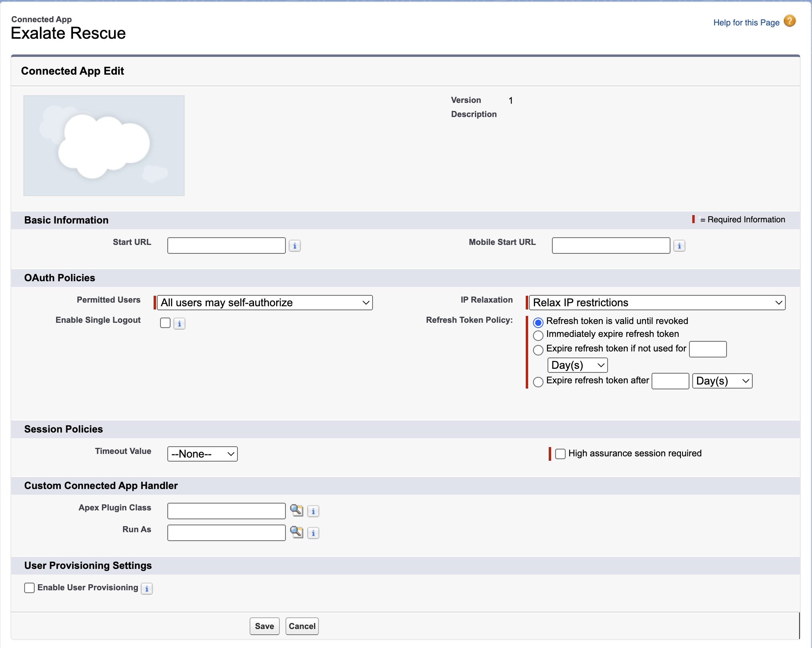Tick the Enable User Provisioning checkbox
812x648 pixels.
coord(29,588)
